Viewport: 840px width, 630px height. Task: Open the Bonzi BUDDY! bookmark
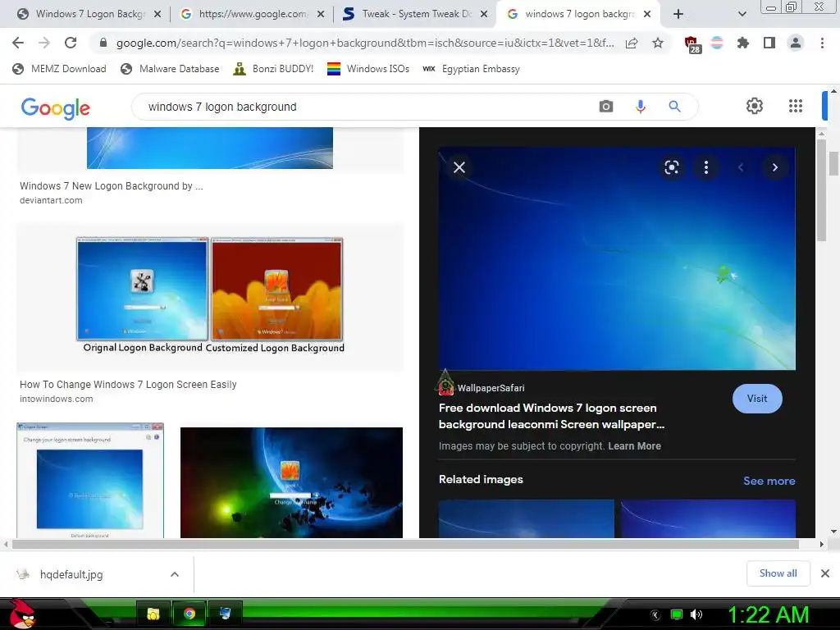tap(273, 69)
